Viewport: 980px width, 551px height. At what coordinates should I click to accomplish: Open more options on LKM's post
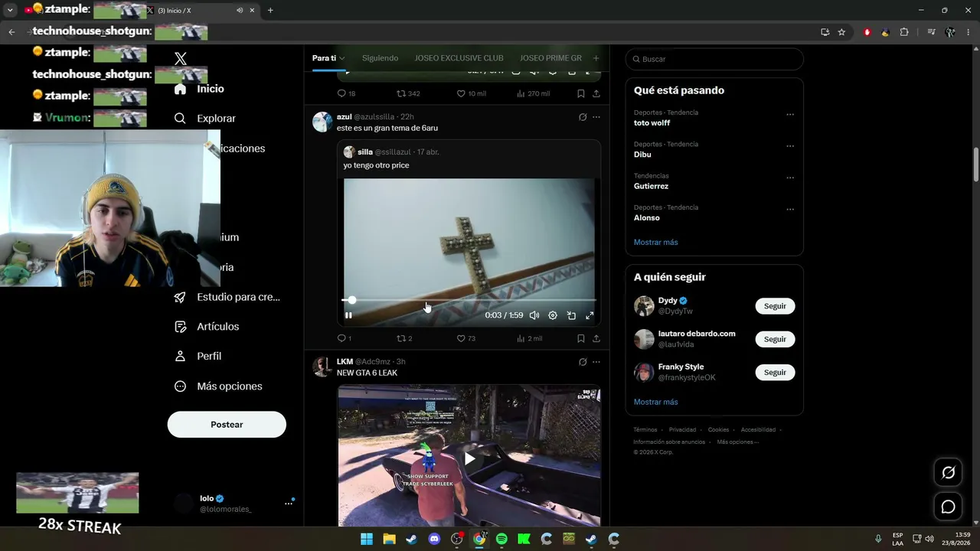point(596,362)
